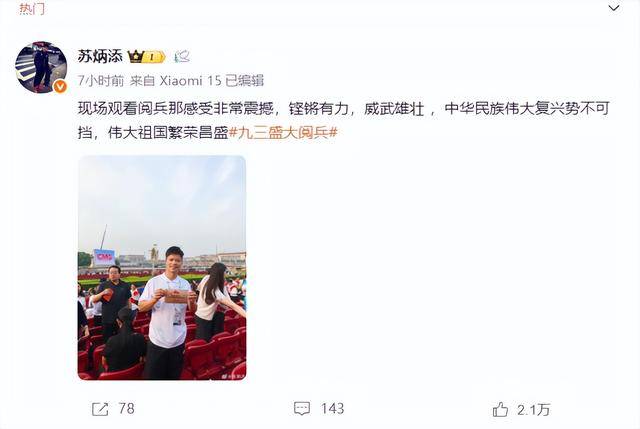Click the comment count 143
This screenshot has width=640, height=429.
[332, 409]
